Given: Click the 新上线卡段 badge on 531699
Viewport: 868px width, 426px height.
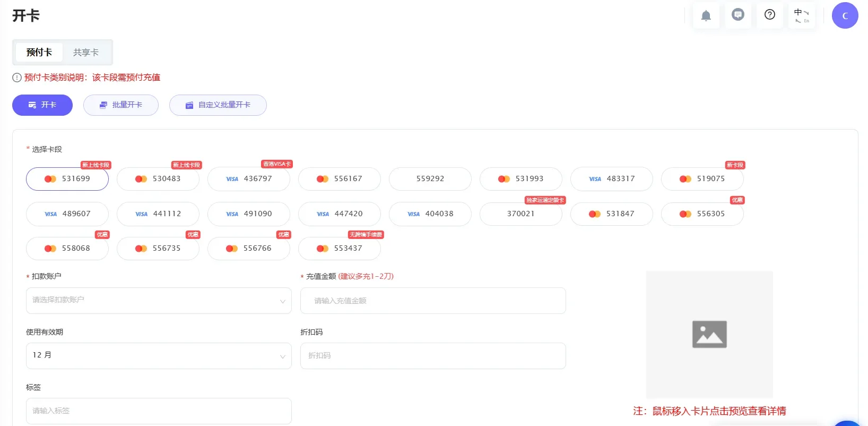Looking at the screenshot, I should pyautogui.click(x=96, y=165).
